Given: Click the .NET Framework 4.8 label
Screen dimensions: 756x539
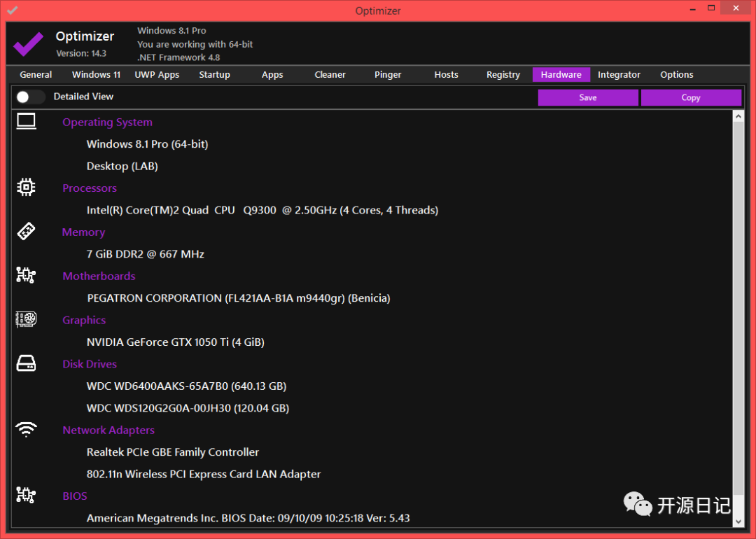Looking at the screenshot, I should [x=178, y=57].
